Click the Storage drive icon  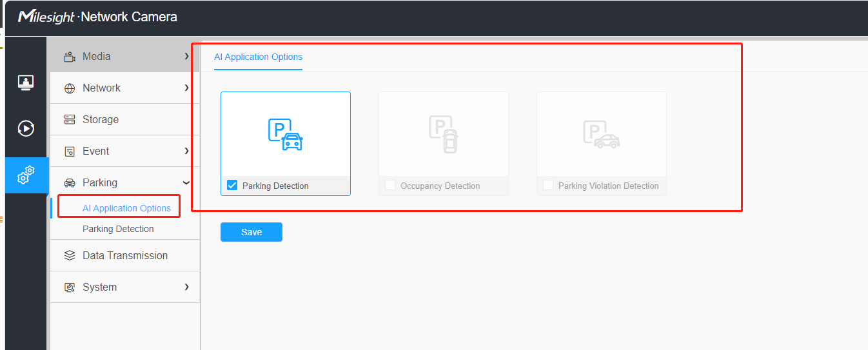pos(70,119)
